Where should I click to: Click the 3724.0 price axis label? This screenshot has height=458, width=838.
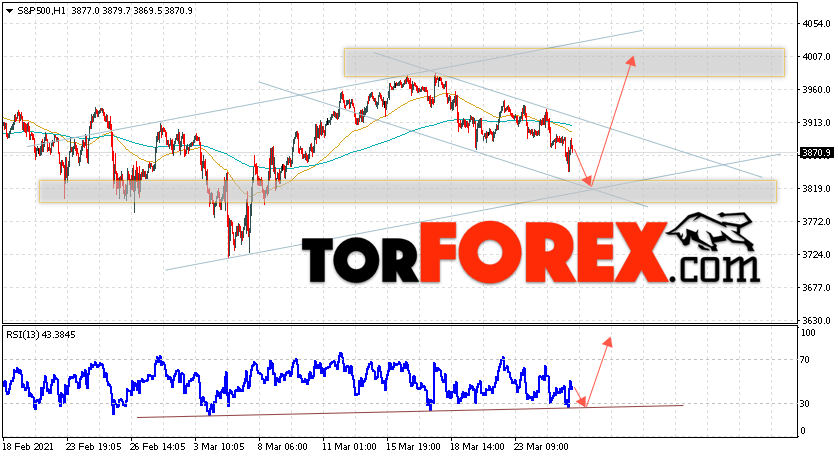[816, 254]
